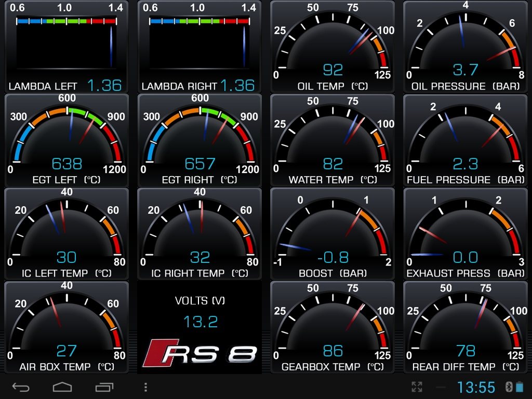
Task: Open the Rear Diff Temp gauge
Action: (x=465, y=327)
